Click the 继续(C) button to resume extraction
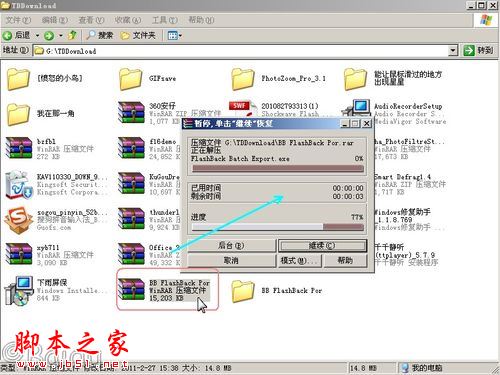 322,246
